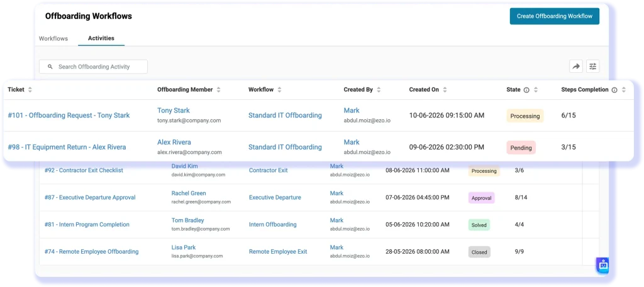Click Mark creator link in ticket #87 row
The image size is (644, 287).
(x=337, y=193)
